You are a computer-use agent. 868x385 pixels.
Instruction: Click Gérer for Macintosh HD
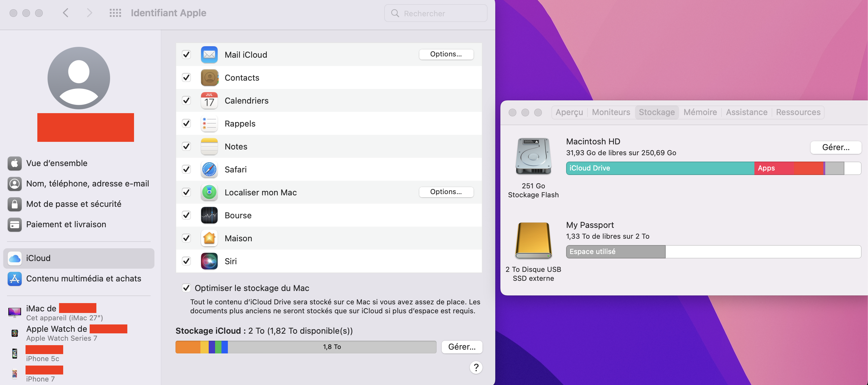(x=835, y=148)
